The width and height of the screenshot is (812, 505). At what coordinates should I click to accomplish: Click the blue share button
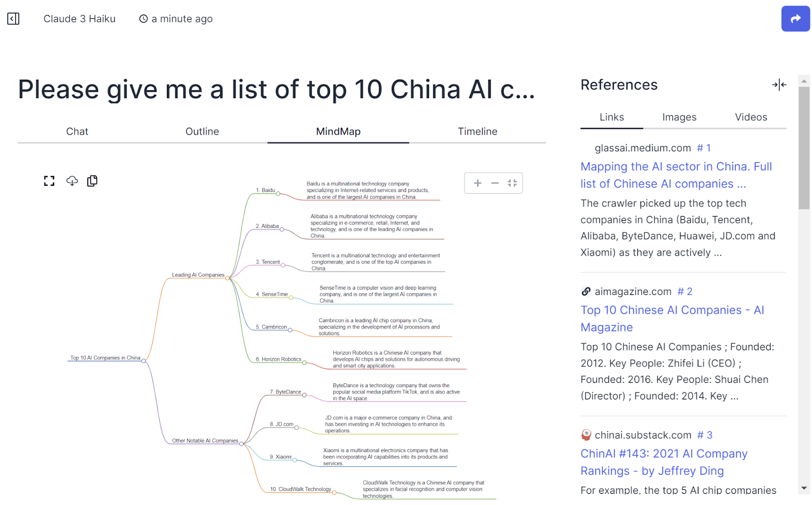click(x=795, y=19)
